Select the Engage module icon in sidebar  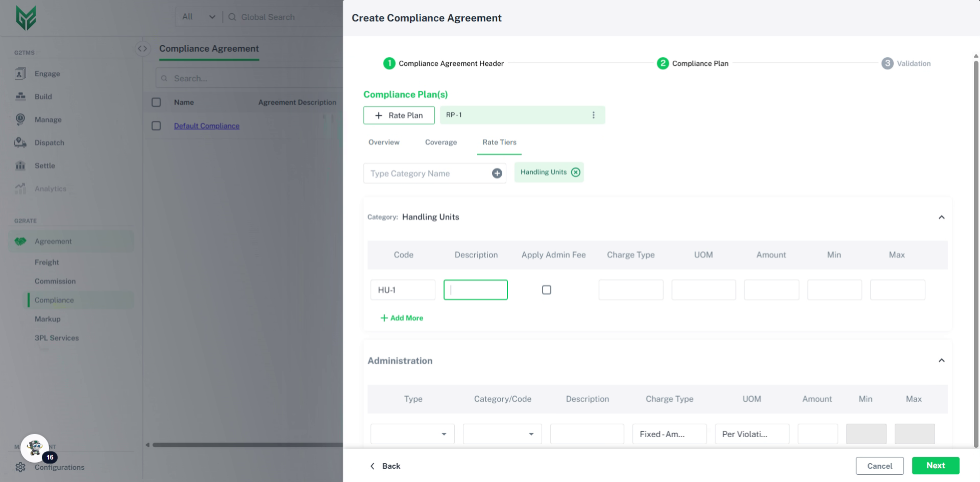pyautogui.click(x=20, y=74)
